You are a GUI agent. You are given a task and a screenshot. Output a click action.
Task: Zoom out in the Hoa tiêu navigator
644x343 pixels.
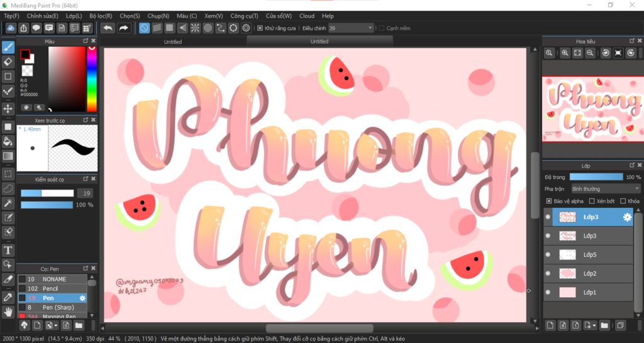pos(590,53)
